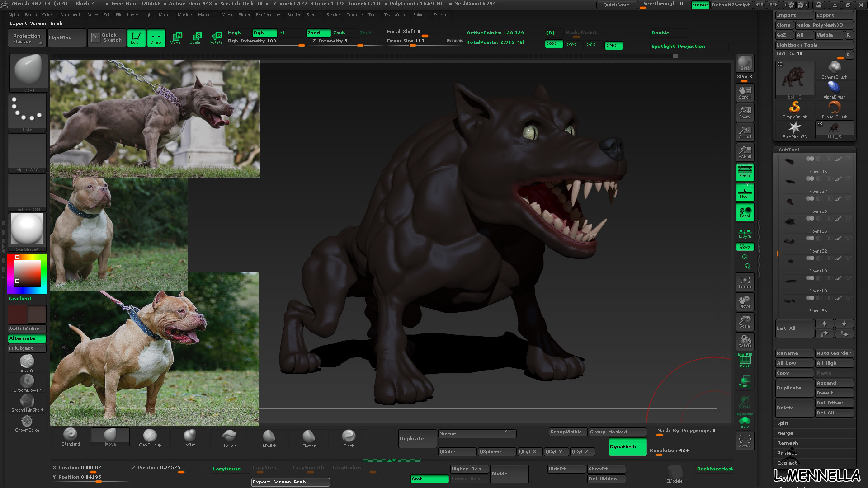Toggle Transp transparency mode
868x488 pixels.
pos(745,381)
